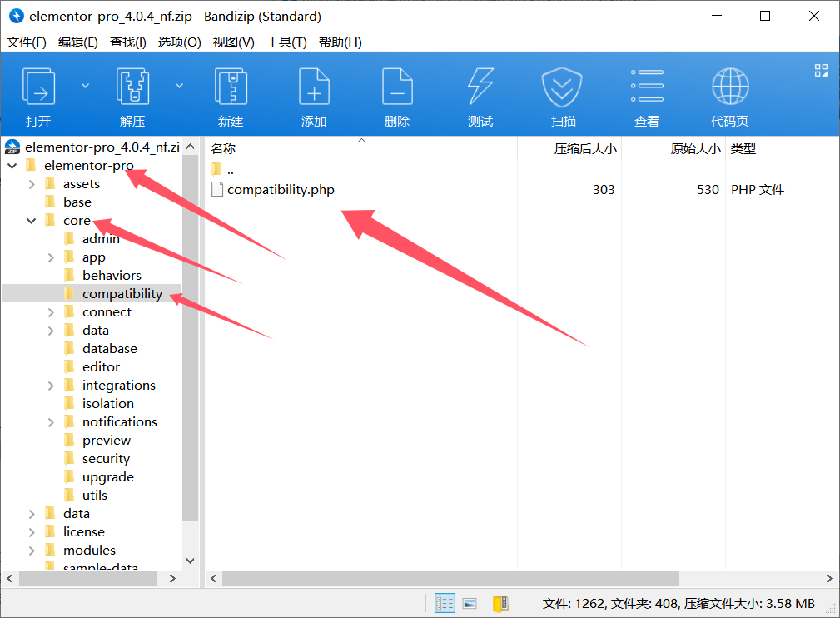The width and height of the screenshot is (840, 618).
Task: Expand the modules folder node
Action: [x=32, y=551]
